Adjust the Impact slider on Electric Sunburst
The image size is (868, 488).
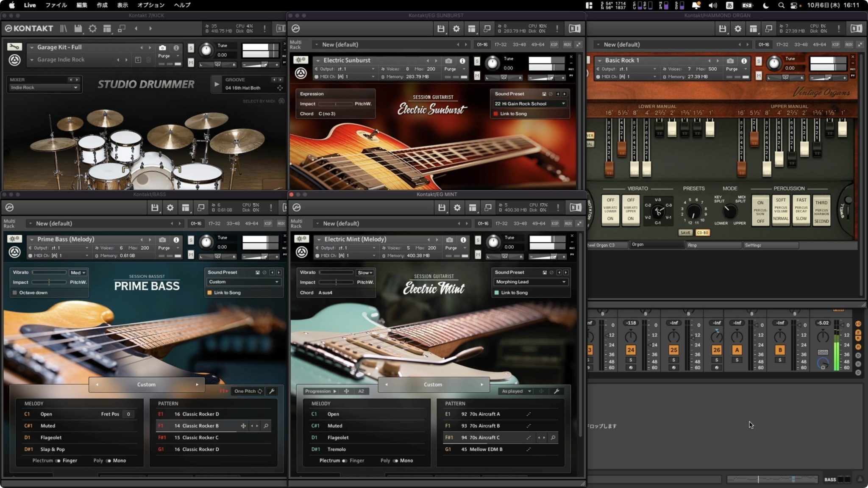coord(337,104)
